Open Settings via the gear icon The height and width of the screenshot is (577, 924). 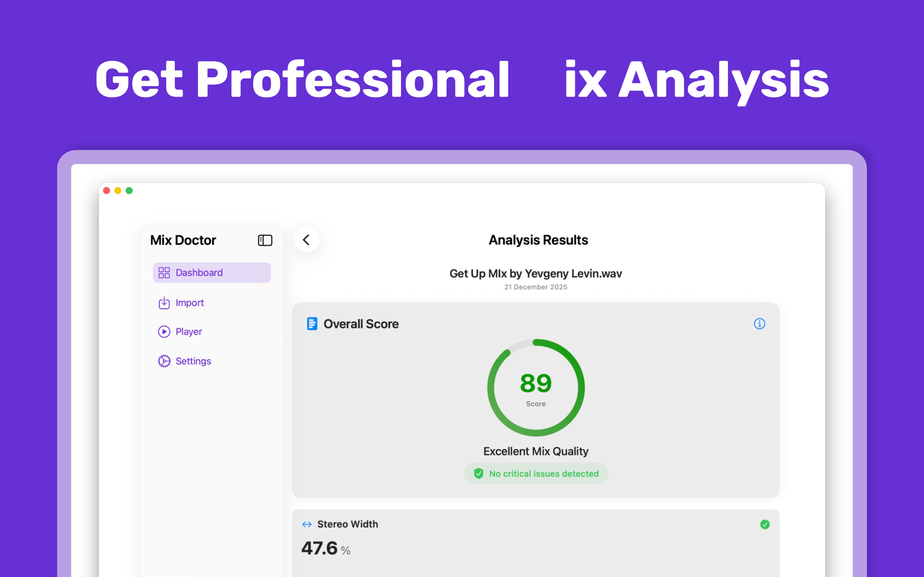[164, 361]
